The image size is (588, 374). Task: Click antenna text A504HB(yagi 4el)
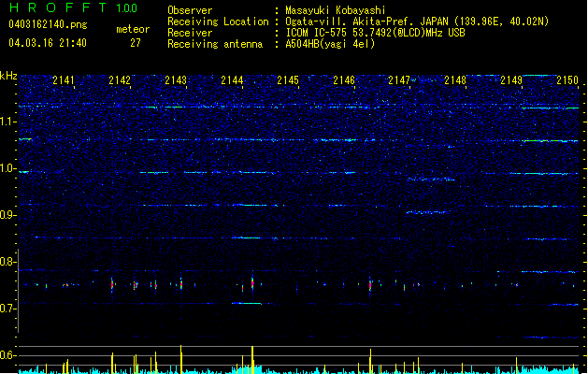pyautogui.click(x=330, y=44)
